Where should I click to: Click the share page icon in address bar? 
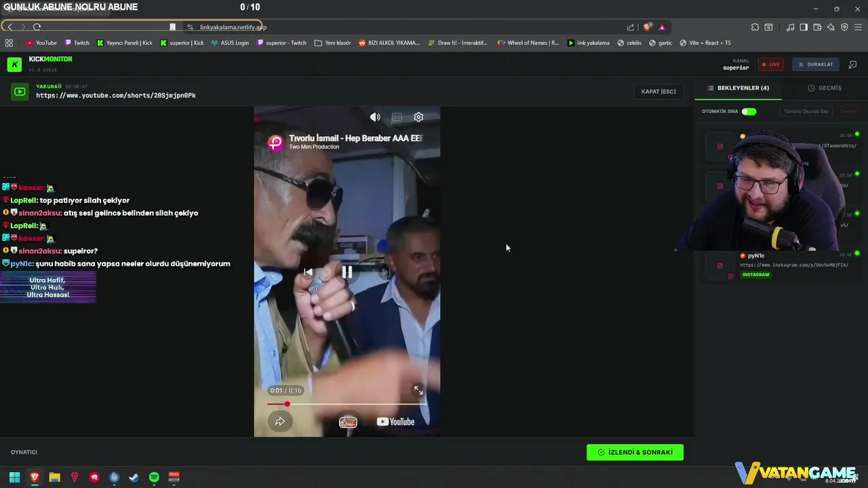pyautogui.click(x=631, y=27)
